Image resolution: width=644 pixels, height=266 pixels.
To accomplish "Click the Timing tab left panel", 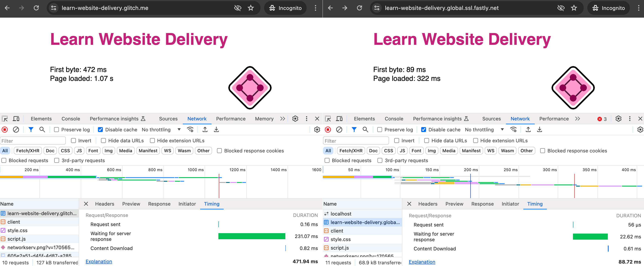I will (x=211, y=204).
